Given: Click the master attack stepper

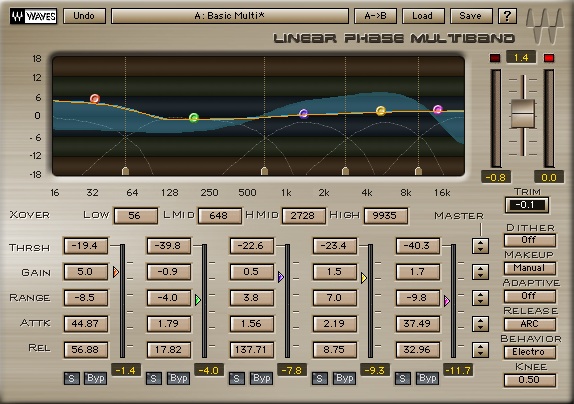Looking at the screenshot, I should tap(480, 324).
